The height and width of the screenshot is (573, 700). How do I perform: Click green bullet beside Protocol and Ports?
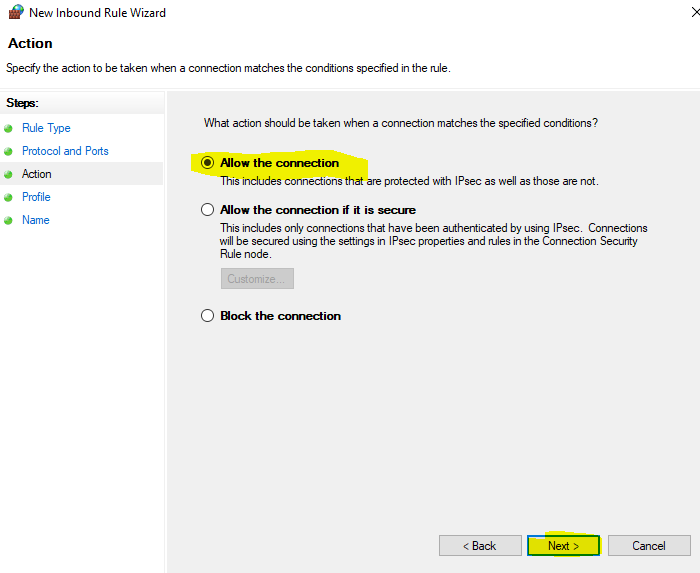8,151
